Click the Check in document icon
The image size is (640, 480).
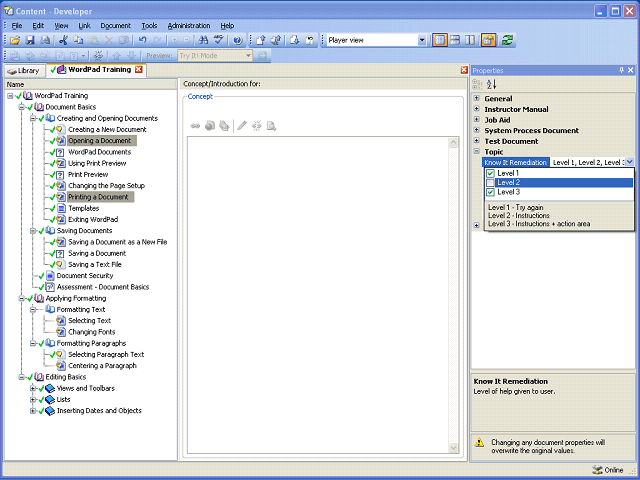tap(260, 40)
